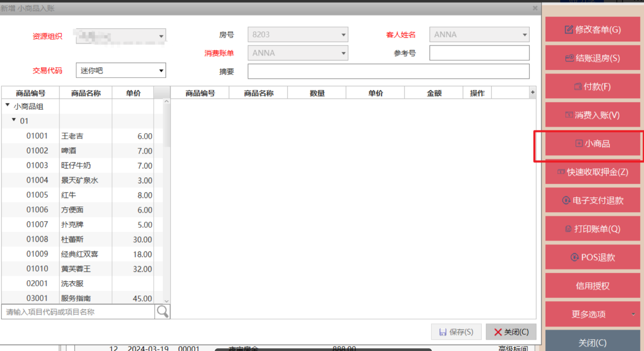Collapse the 01 group node
The height and width of the screenshot is (351, 644).
coord(14,120)
